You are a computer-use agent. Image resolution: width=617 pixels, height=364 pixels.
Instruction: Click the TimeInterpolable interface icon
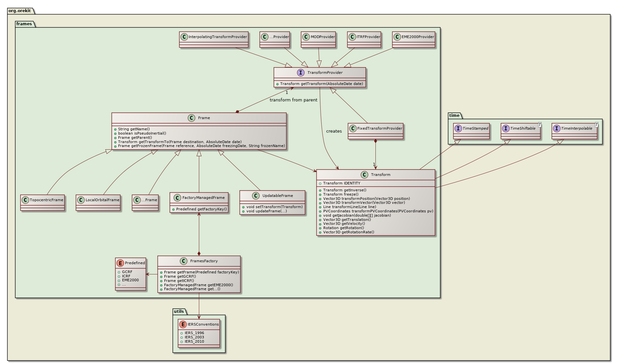point(557,128)
